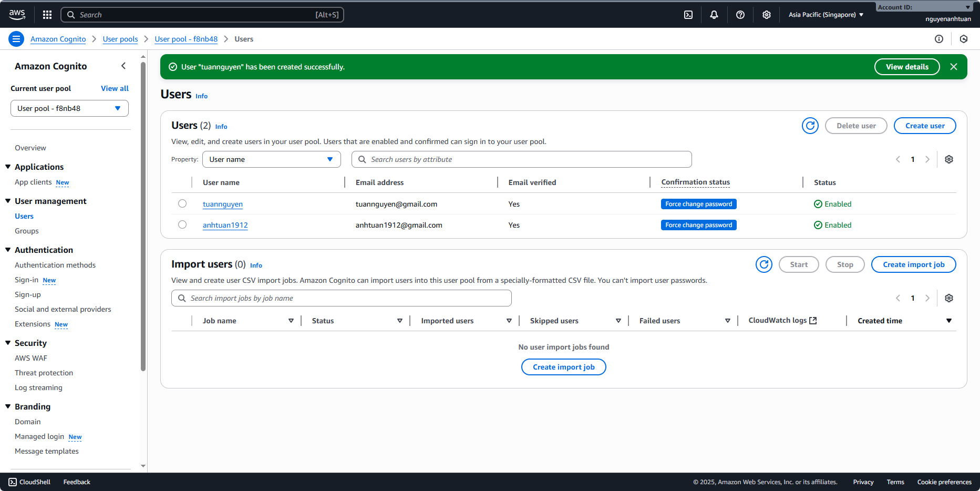Refresh the Import users list

pos(764,264)
